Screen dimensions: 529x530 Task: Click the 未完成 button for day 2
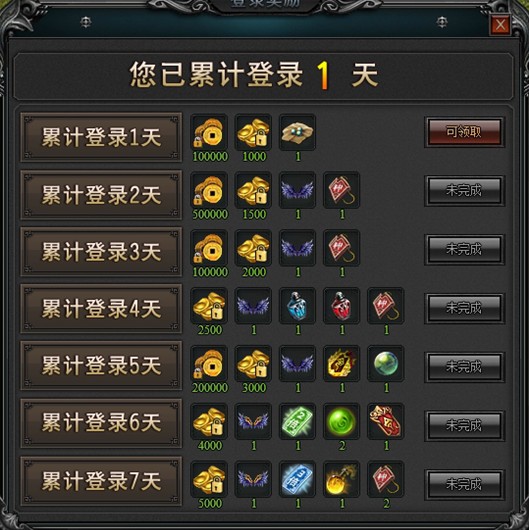464,191
